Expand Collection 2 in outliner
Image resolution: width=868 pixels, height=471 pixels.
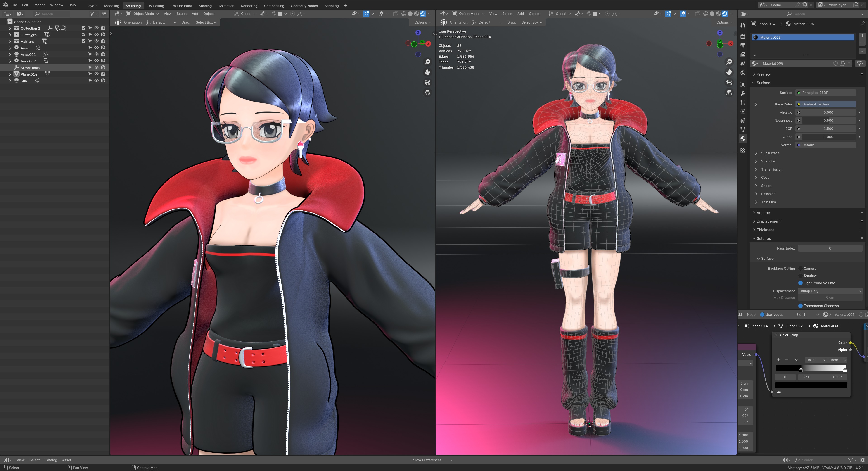[x=10, y=28]
